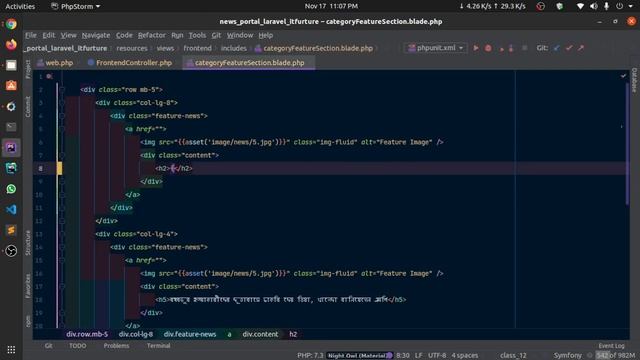Click the PhpStorm dock icon
This screenshot has width=640, height=360.
[x=11, y=148]
